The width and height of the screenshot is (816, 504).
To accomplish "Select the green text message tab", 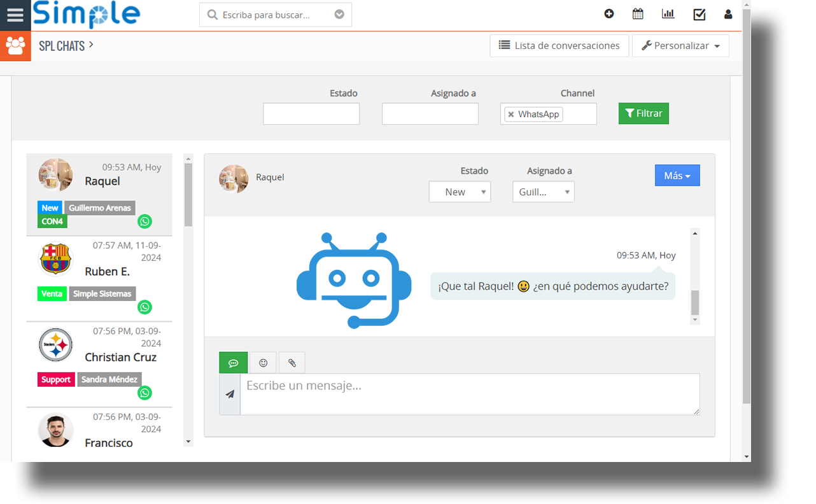I will pyautogui.click(x=234, y=363).
